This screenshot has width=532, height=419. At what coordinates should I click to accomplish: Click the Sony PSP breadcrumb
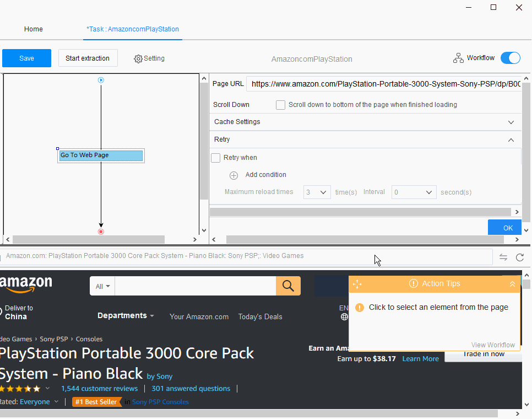click(x=53, y=339)
